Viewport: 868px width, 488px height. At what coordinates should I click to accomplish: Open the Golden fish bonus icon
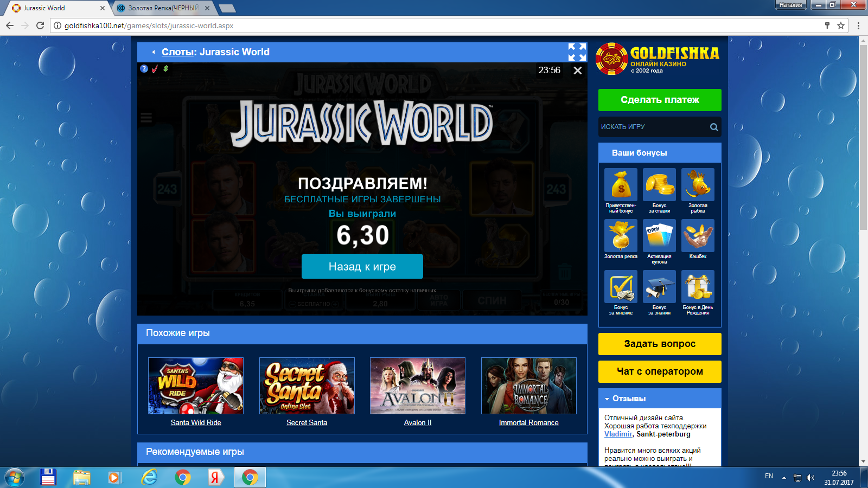698,185
